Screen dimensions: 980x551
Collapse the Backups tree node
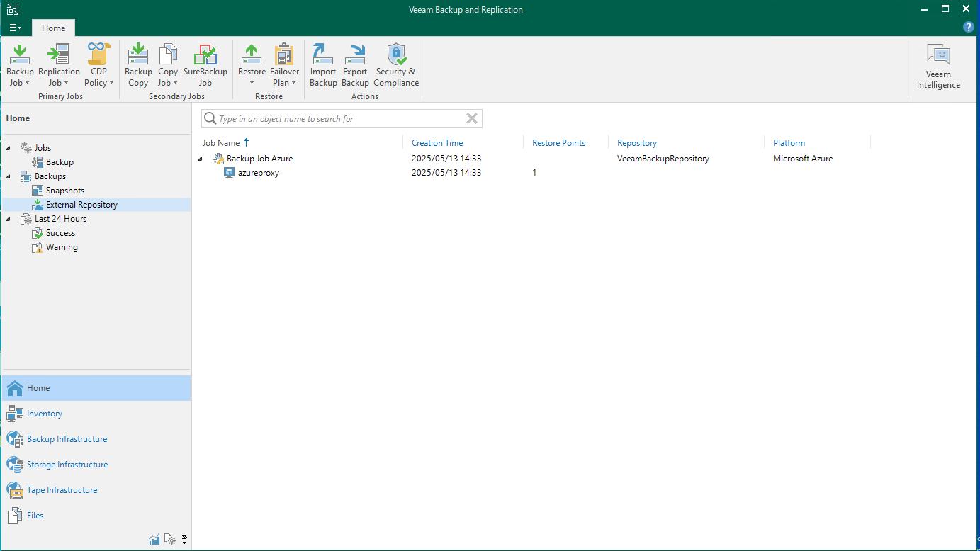click(9, 176)
